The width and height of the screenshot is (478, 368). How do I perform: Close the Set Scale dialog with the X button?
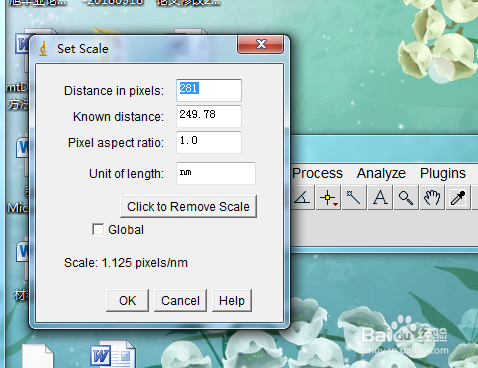click(x=261, y=44)
